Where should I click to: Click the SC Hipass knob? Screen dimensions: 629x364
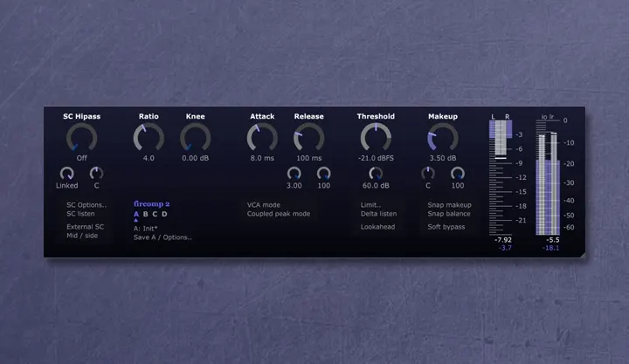coord(81,138)
